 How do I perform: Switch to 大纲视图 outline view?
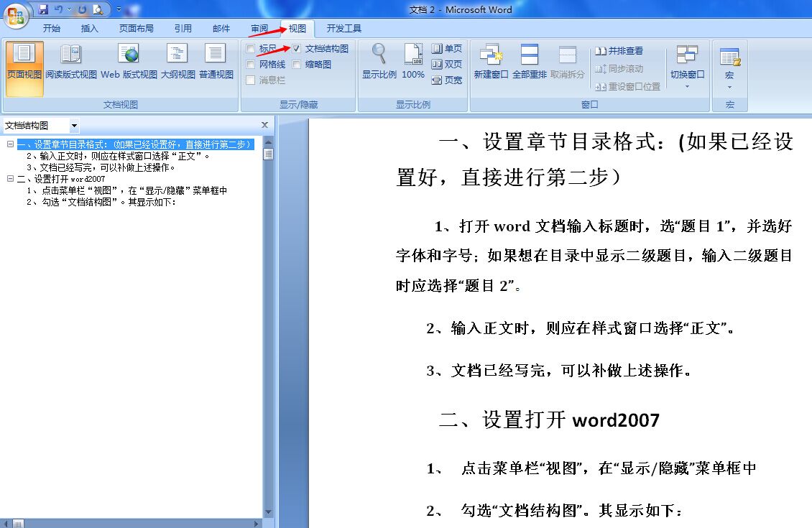coord(177,62)
